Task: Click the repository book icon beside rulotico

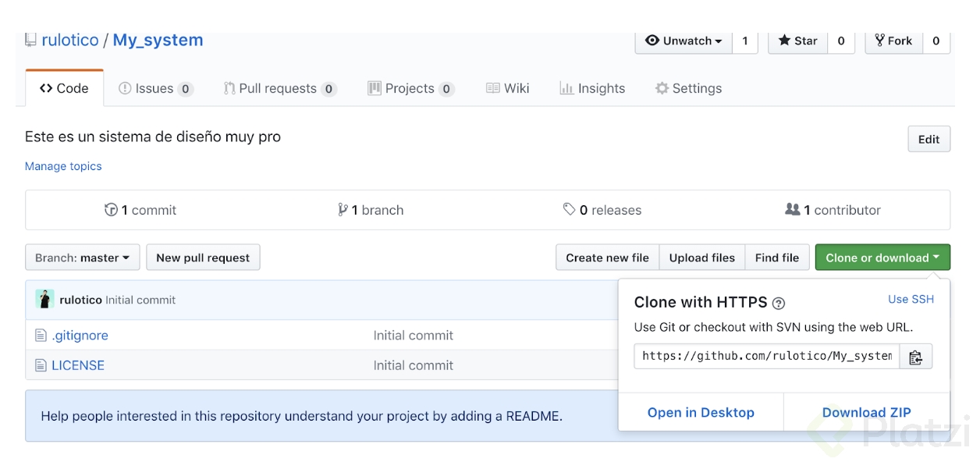Action: tap(30, 41)
